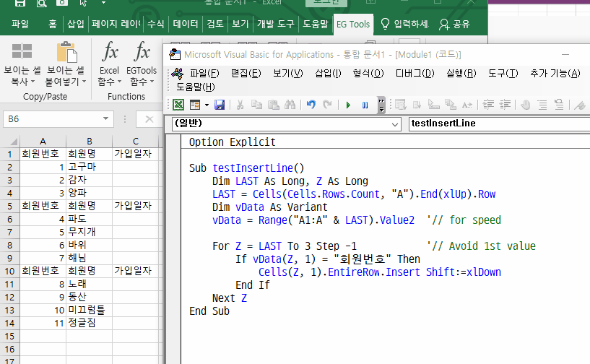Viewport: 590px width, 364px height.
Task: Open the 도구(T) menu in VBA editor
Action: coord(503,73)
